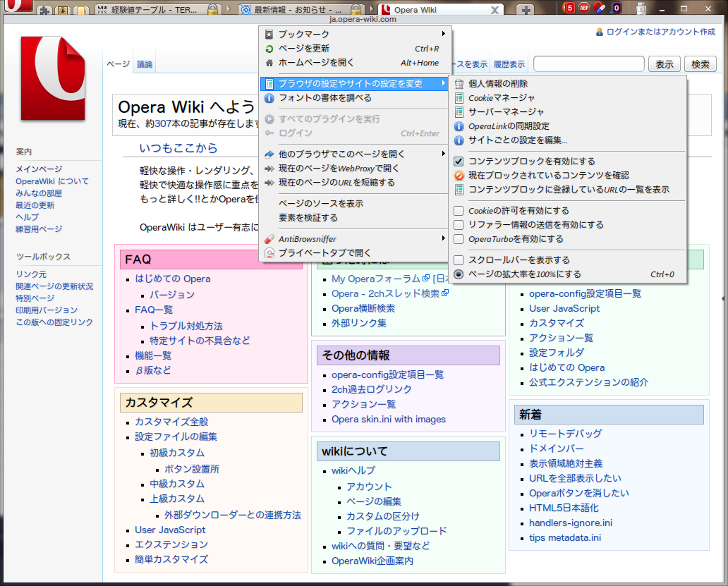Enable Cookieの許可を有効にする checkbox
The image size is (728, 586).
[459, 211]
